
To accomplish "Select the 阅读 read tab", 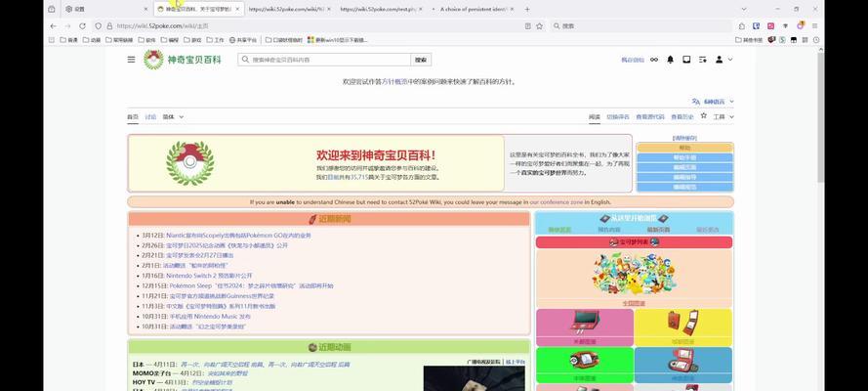I will click(x=595, y=117).
